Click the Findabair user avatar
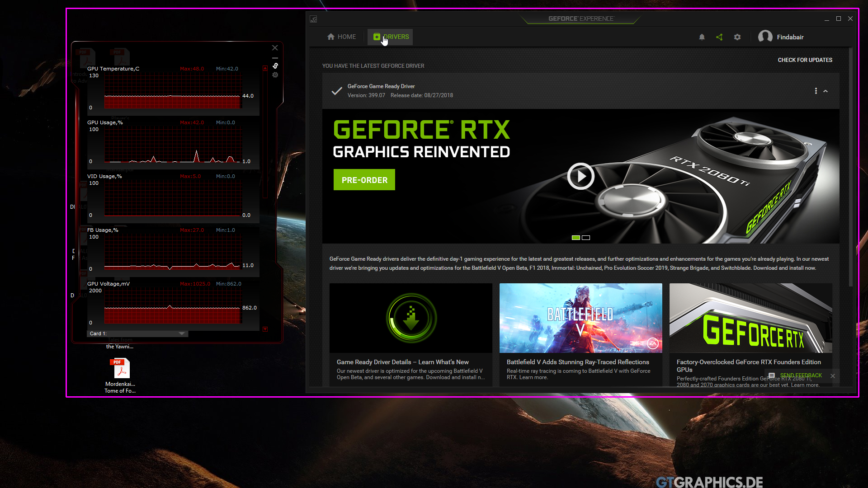868x488 pixels. (x=765, y=37)
